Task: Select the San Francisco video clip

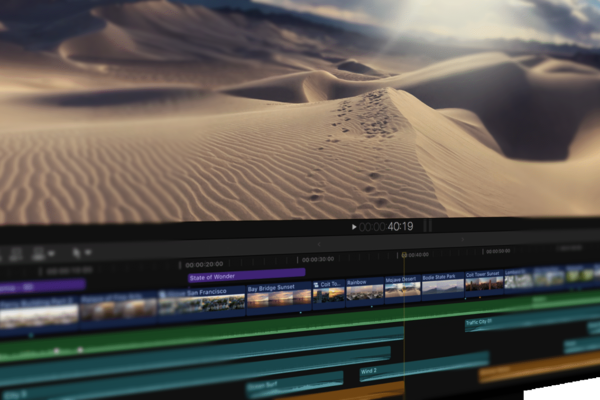Action: [202, 303]
